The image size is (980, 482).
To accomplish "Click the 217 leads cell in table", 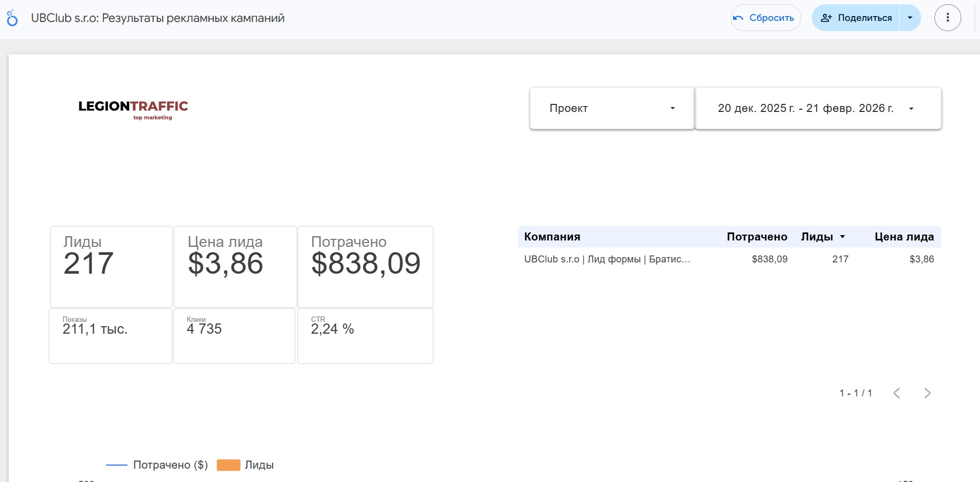I will pyautogui.click(x=840, y=259).
